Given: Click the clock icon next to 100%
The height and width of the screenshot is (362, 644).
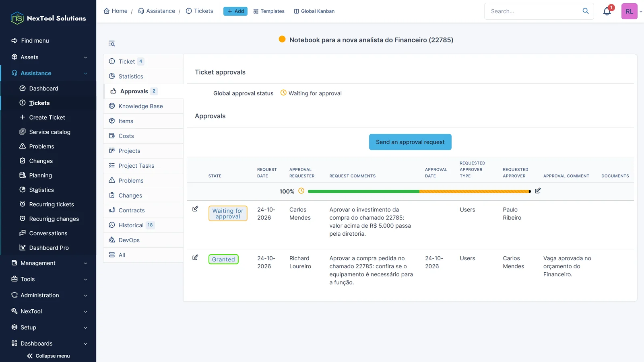Looking at the screenshot, I should click(301, 191).
